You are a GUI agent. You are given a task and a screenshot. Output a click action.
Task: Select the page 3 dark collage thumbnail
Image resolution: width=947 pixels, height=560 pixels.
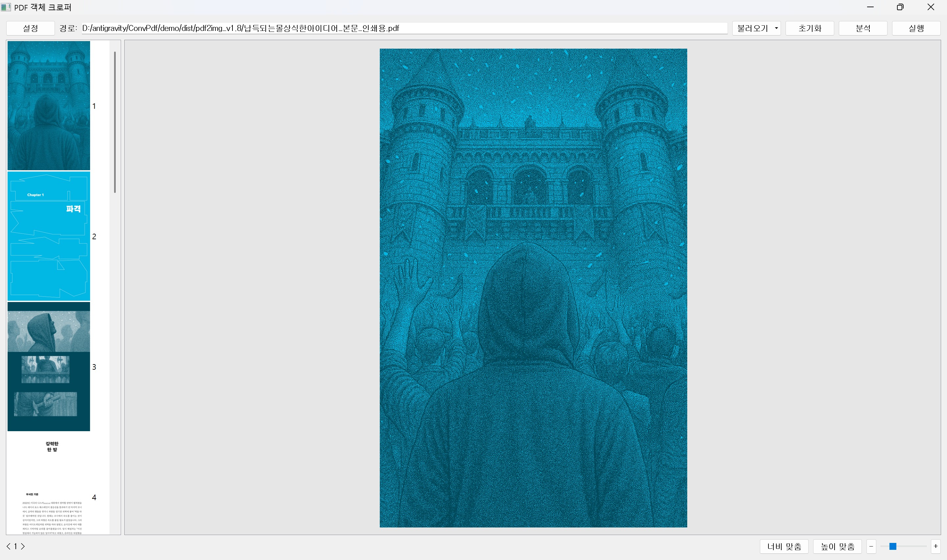pyautogui.click(x=49, y=366)
